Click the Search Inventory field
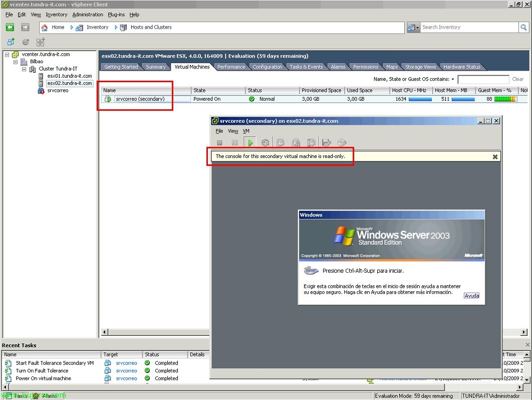The height and width of the screenshot is (400, 532). click(x=469, y=27)
